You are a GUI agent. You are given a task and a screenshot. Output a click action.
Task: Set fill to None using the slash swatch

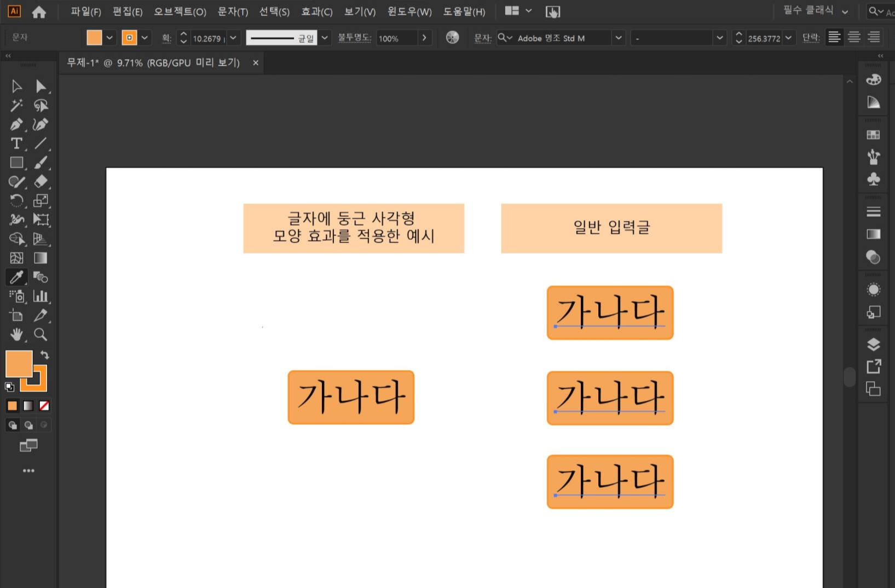pos(44,406)
